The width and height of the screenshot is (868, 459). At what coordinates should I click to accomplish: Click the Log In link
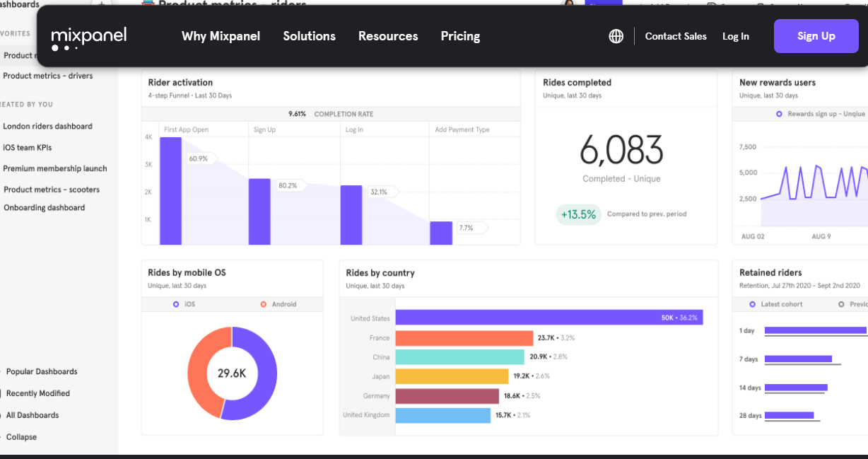click(x=736, y=36)
